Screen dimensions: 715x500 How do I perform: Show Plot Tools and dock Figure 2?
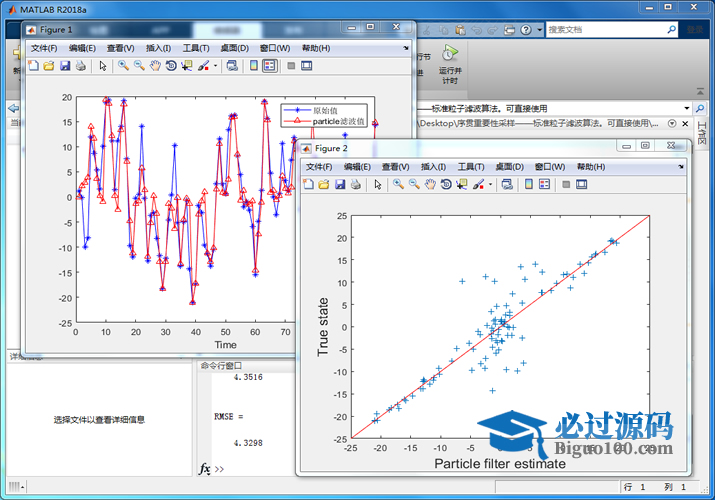[581, 184]
